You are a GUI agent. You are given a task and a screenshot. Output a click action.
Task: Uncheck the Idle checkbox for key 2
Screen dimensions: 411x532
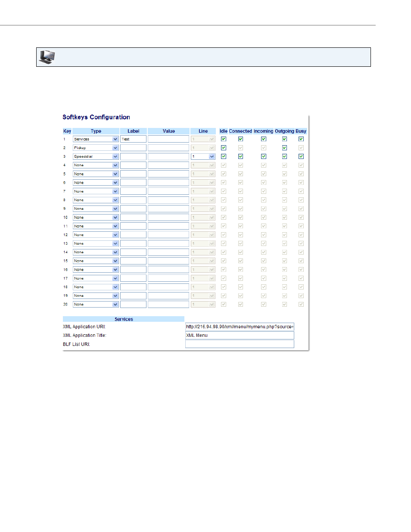[224, 148]
